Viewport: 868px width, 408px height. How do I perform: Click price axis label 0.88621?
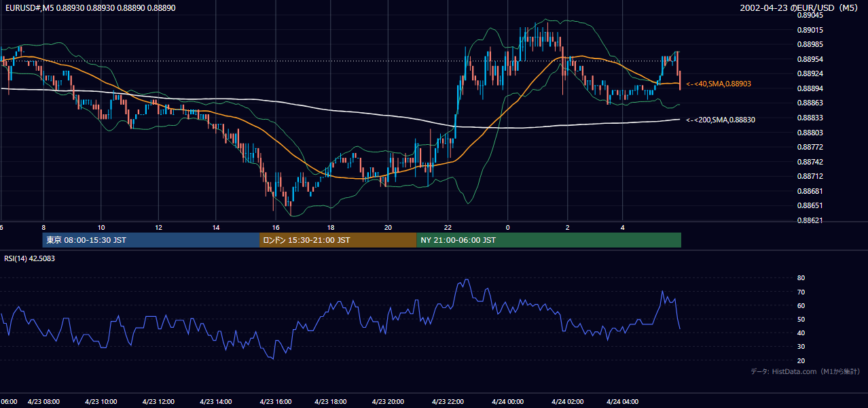[810, 220]
